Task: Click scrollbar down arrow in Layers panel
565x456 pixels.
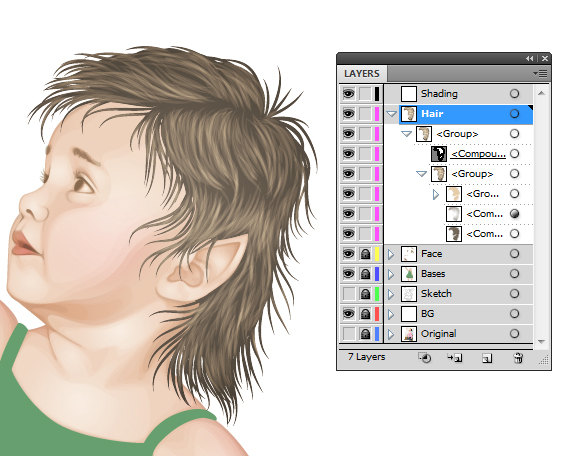Action: [x=541, y=341]
